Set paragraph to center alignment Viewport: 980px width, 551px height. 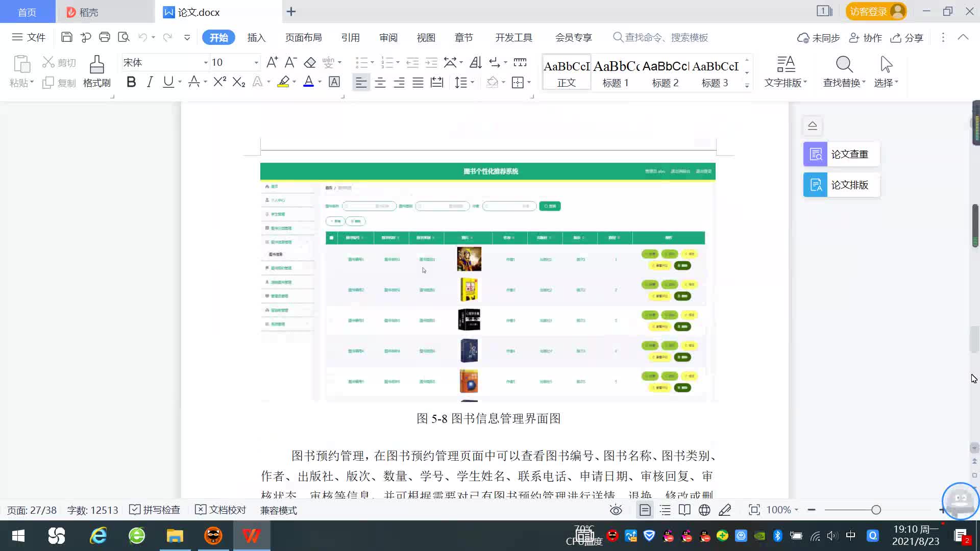point(380,82)
